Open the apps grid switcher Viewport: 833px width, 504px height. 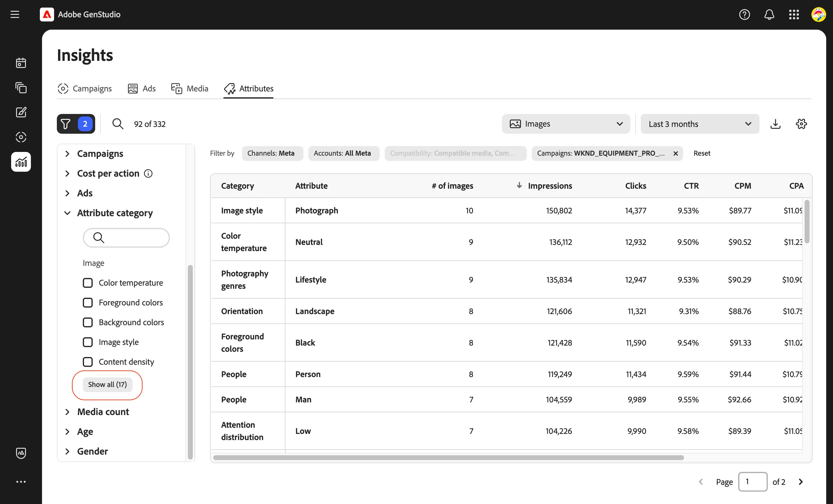click(794, 15)
